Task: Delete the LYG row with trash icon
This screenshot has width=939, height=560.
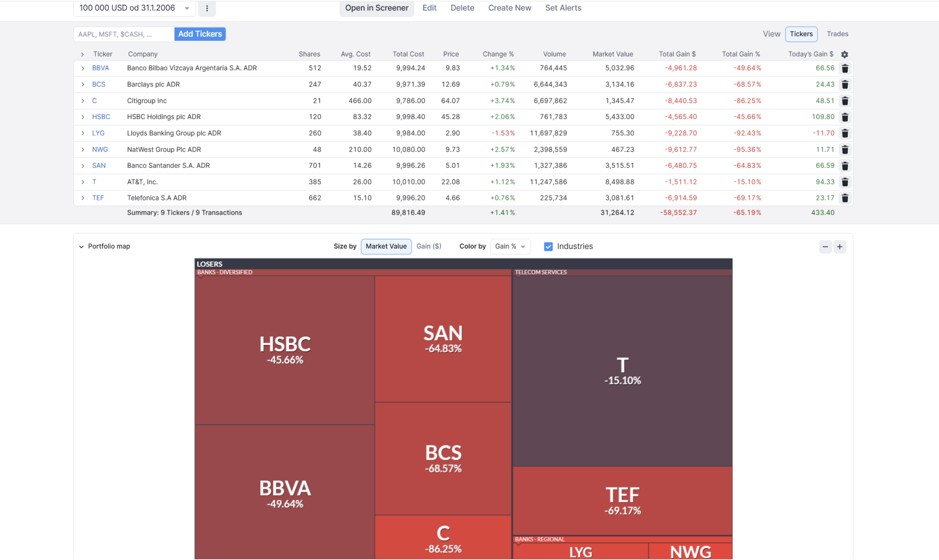Action: pyautogui.click(x=845, y=133)
